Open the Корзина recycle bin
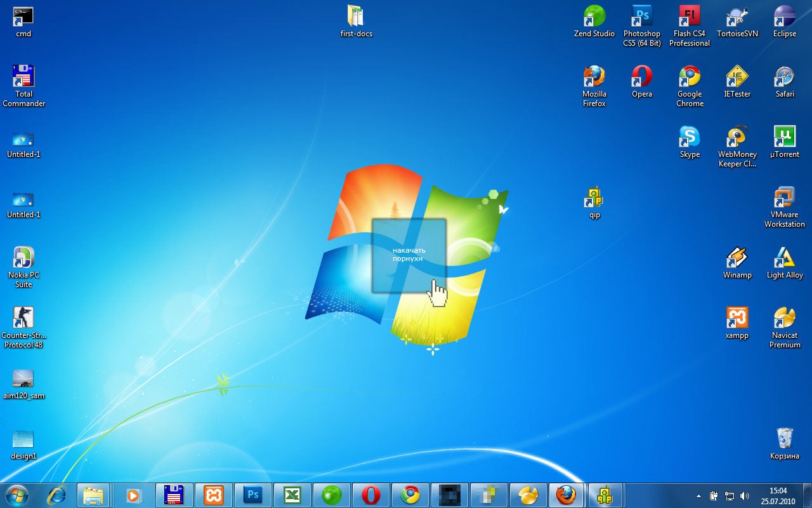The image size is (812, 508). [x=785, y=444]
